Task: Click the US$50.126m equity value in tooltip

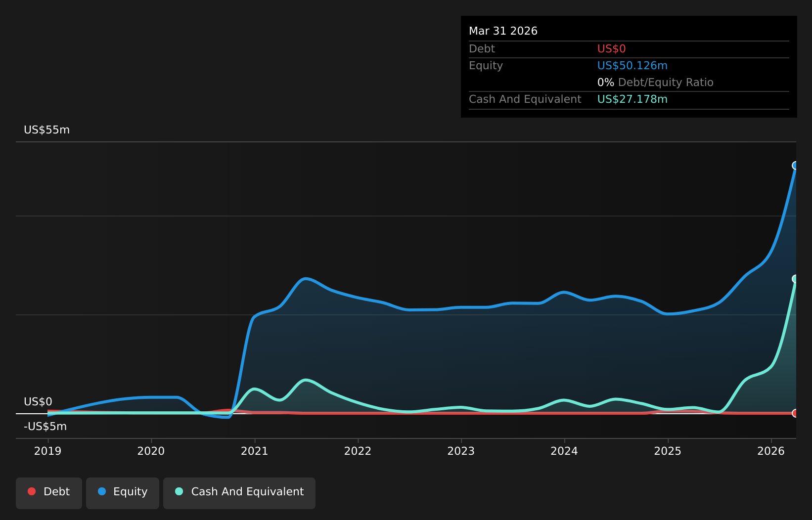Action: pyautogui.click(x=632, y=66)
